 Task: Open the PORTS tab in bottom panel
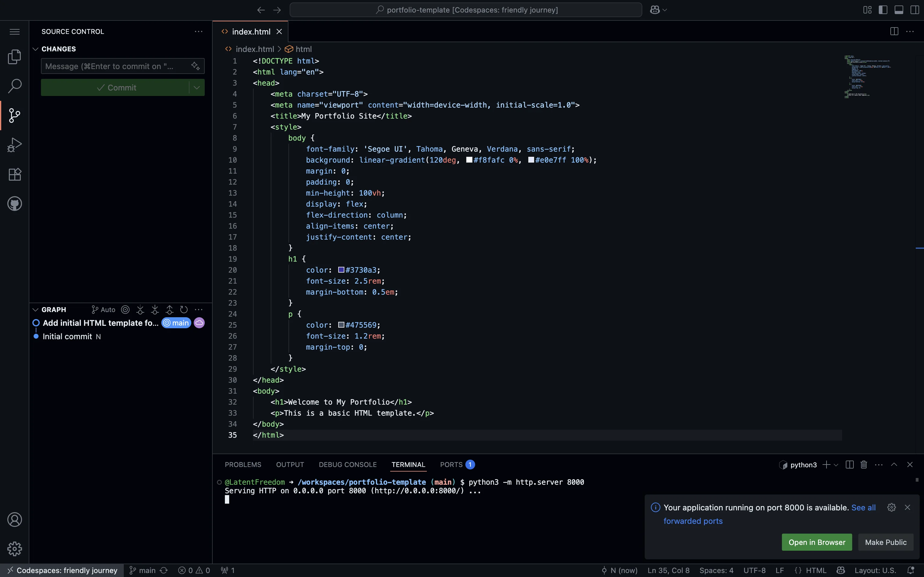coord(452,465)
